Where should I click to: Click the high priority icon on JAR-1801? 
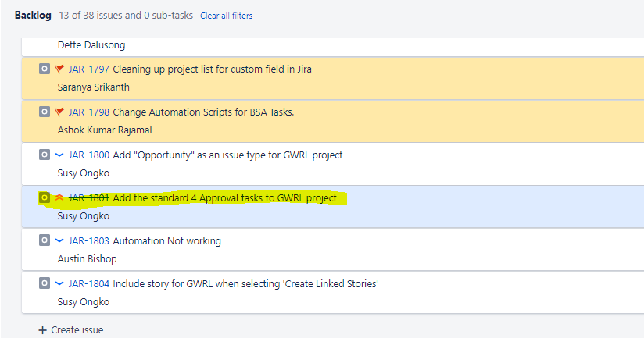[x=59, y=197]
